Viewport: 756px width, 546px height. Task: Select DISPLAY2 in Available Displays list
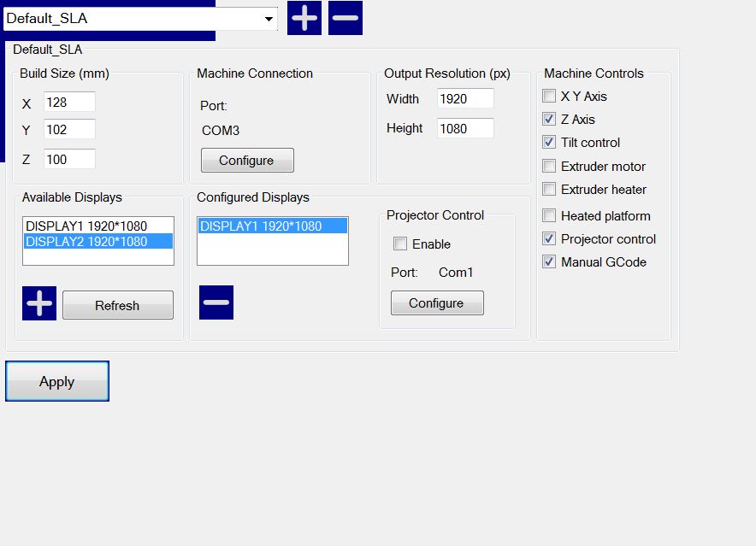(86, 242)
